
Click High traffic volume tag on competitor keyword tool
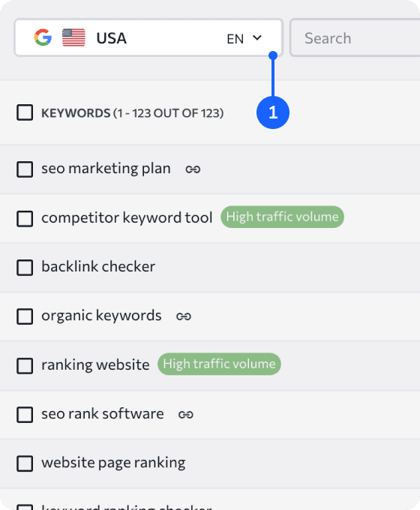pos(283,217)
